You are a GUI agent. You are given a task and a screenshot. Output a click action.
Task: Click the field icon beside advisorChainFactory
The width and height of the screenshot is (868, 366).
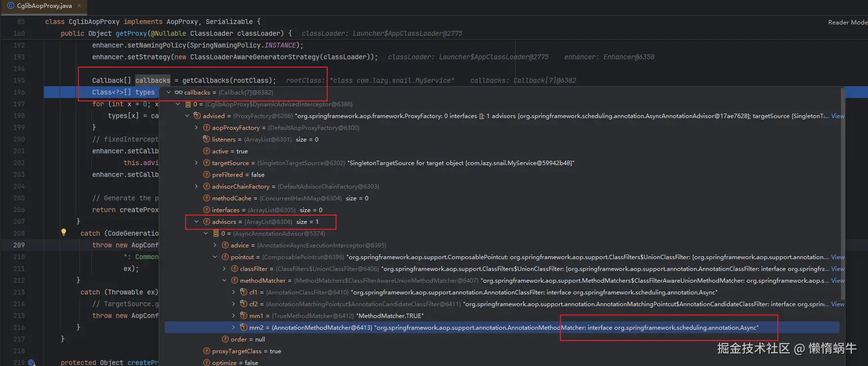(x=206, y=186)
